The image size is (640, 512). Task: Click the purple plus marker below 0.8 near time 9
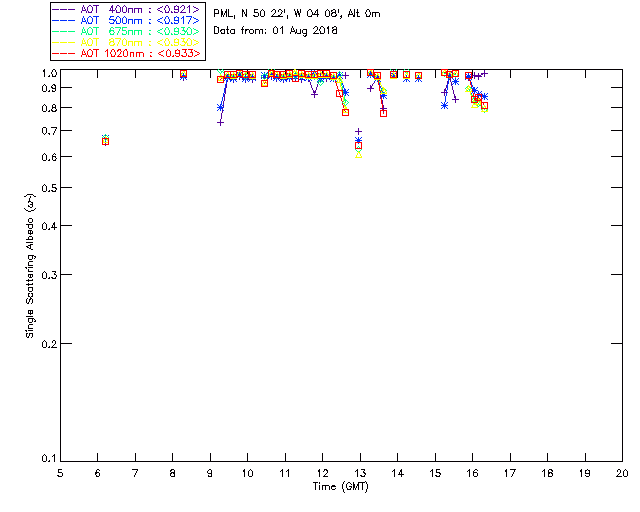pos(220,122)
